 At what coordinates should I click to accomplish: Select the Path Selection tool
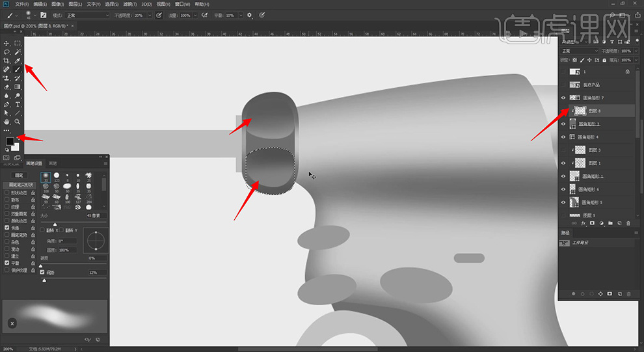pos(7,113)
